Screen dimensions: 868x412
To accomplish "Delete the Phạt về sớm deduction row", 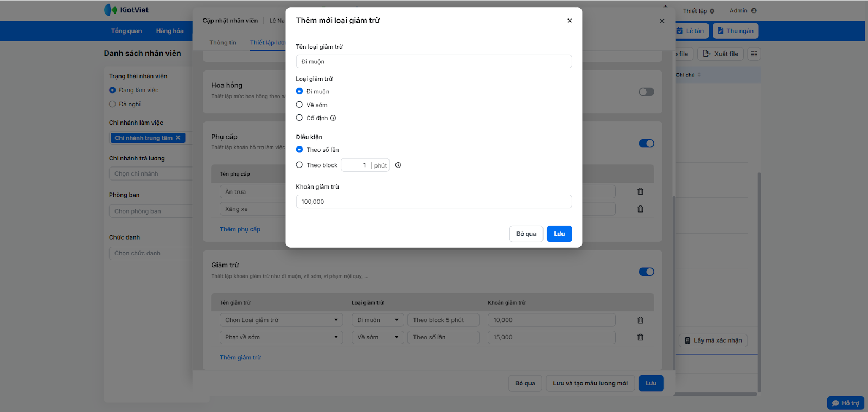I will (x=640, y=337).
